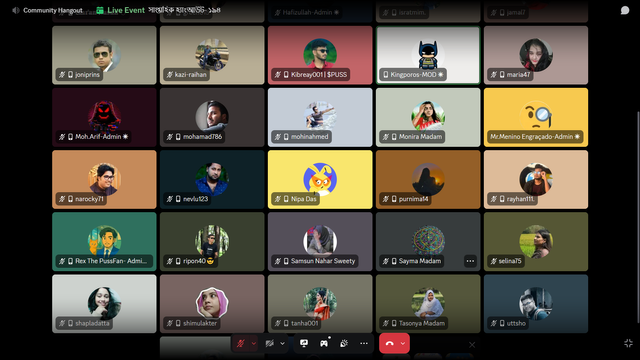
Task: Click the green Live Event calendar icon
Action: (x=100, y=10)
